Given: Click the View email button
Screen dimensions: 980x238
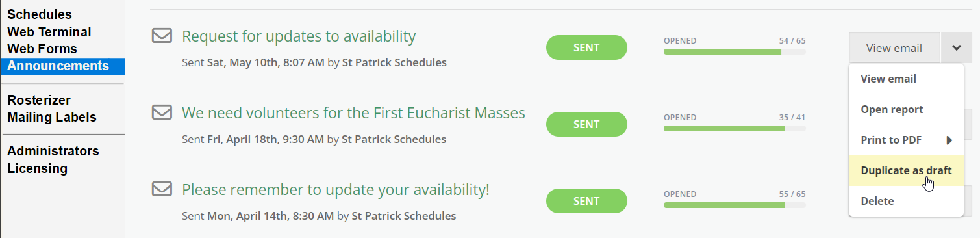Looking at the screenshot, I should point(894,48).
